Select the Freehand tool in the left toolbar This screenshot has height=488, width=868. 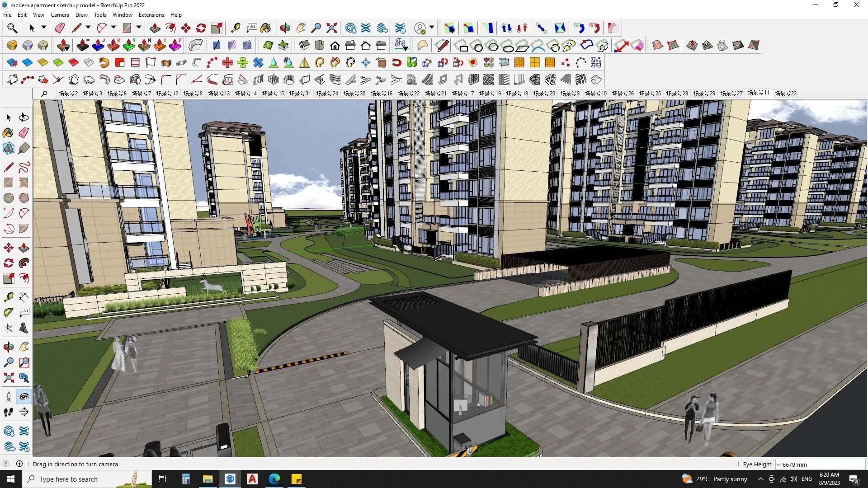tap(24, 167)
